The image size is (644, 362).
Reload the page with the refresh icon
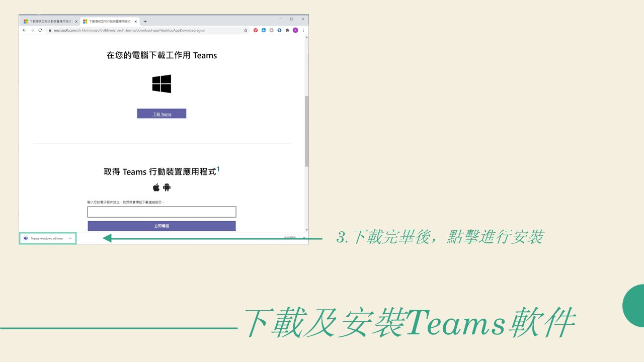click(x=40, y=30)
